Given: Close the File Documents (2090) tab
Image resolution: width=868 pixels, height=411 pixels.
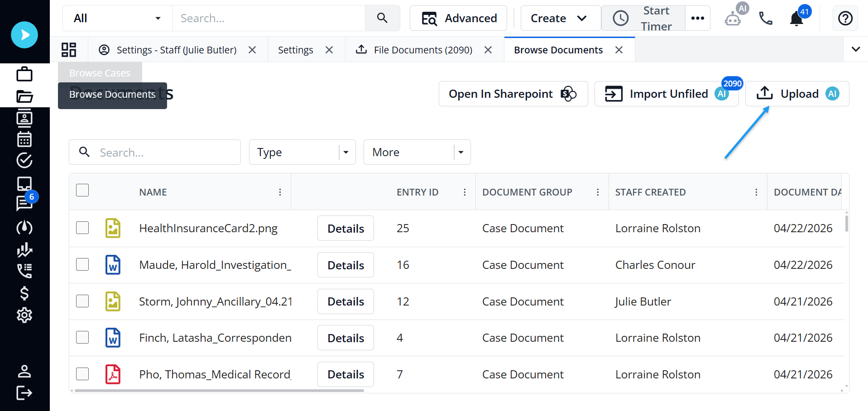Looking at the screenshot, I should pos(488,50).
